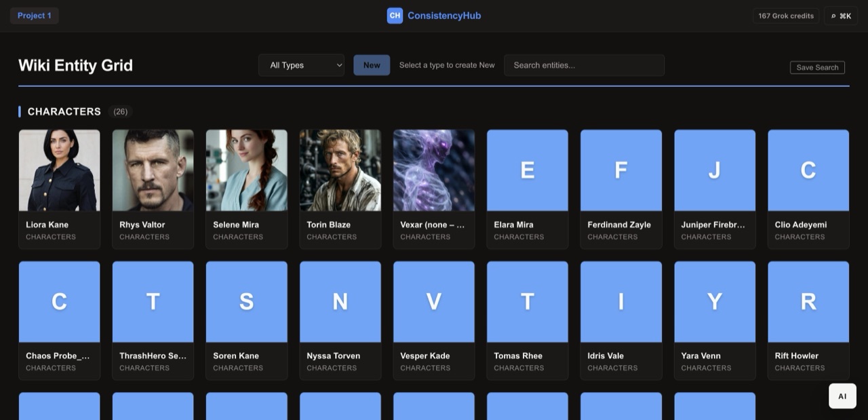Click the Vesper Kade name text
Image resolution: width=868 pixels, height=420 pixels.
pos(425,356)
